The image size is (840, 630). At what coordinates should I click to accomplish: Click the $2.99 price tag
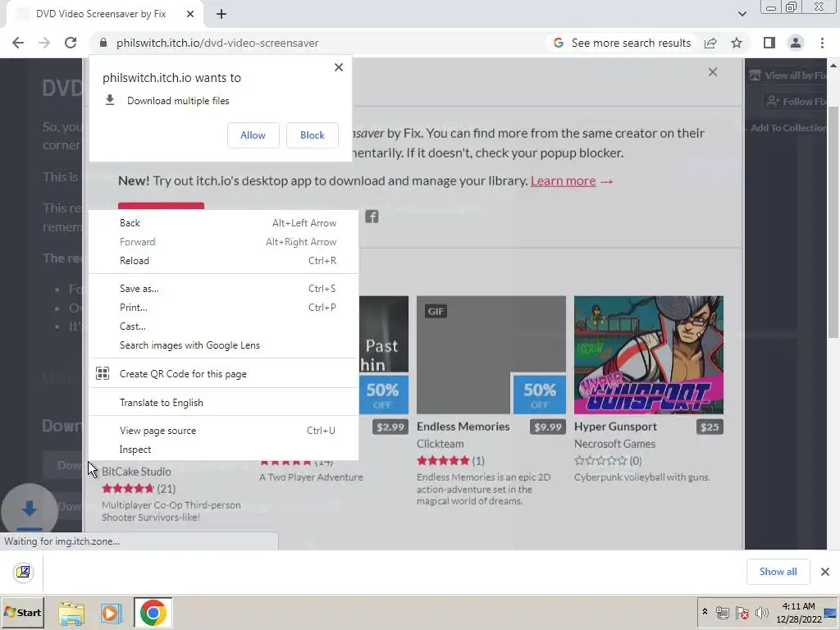(390, 427)
